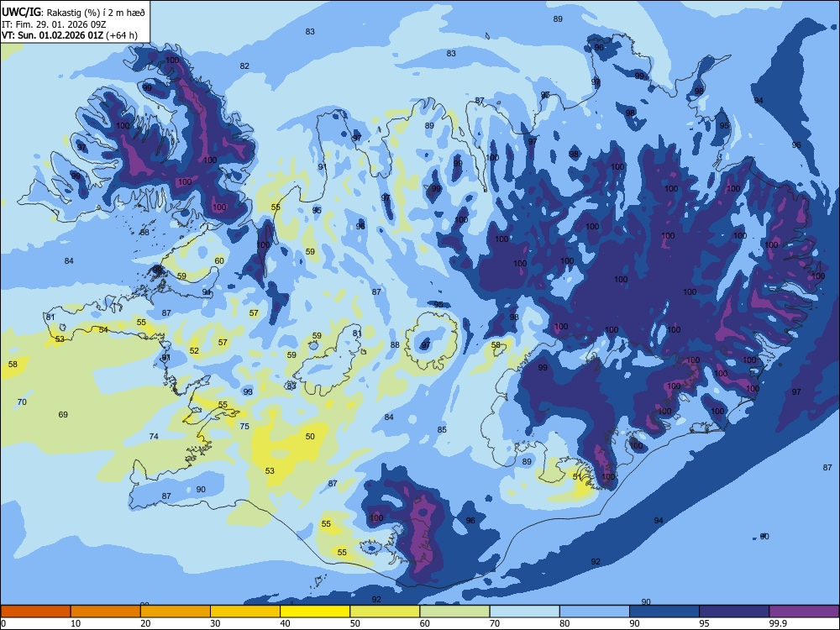This screenshot has width=840, height=630.
Task: Click the 'VT: Sun. 01.02.2026 01Z (+64 h)' line
Action: (x=70, y=35)
